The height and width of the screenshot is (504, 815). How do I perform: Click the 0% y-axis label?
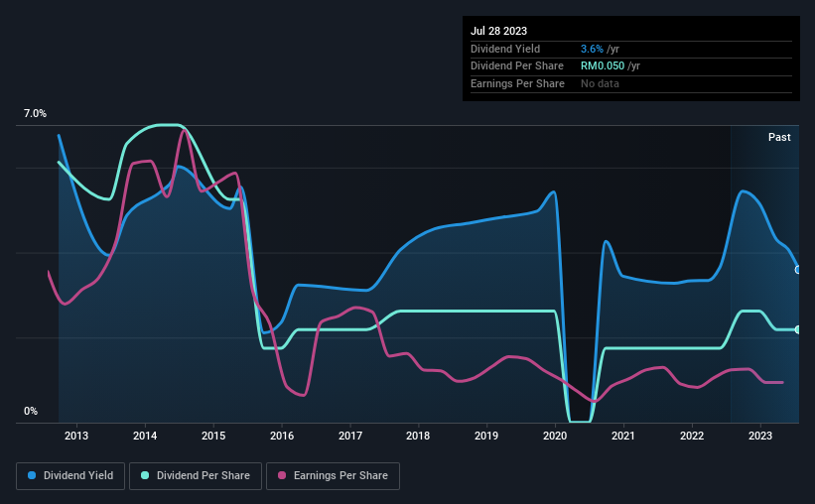pos(31,411)
